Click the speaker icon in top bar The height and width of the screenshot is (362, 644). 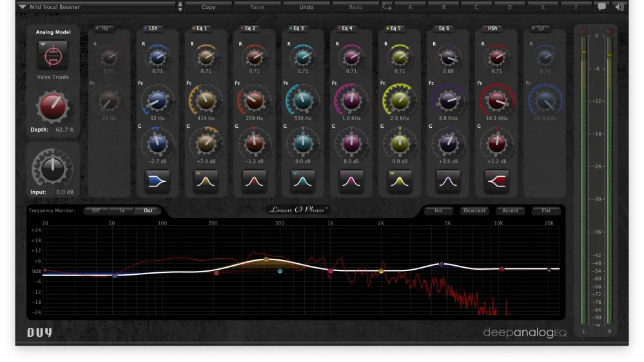[620, 6]
